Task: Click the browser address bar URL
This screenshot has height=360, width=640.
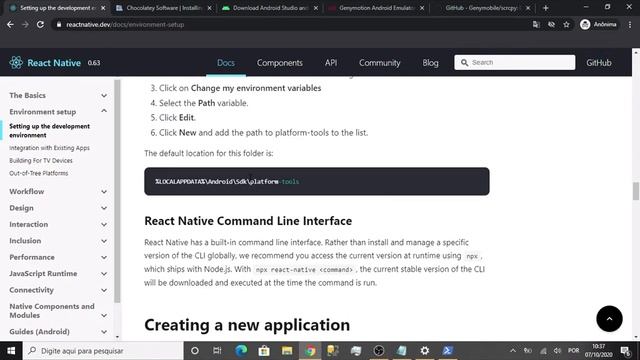Action: pyautogui.click(x=125, y=24)
